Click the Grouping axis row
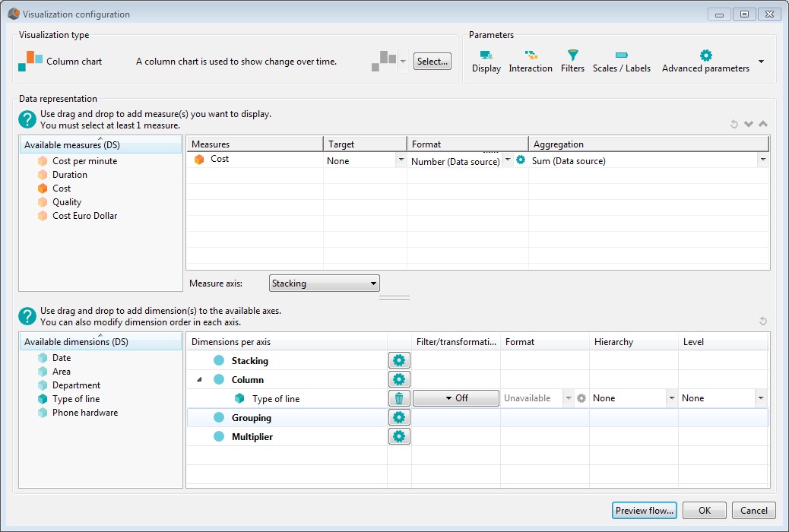The width and height of the screenshot is (789, 532). [x=251, y=418]
